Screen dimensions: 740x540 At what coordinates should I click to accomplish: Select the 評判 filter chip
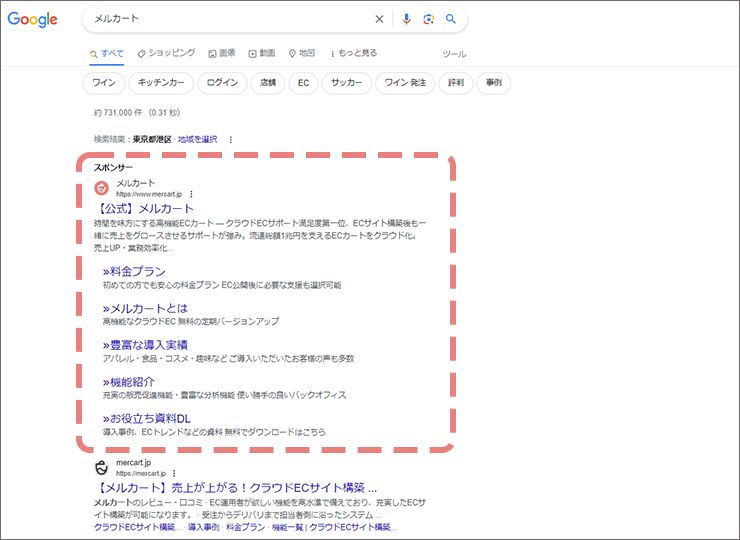456,83
